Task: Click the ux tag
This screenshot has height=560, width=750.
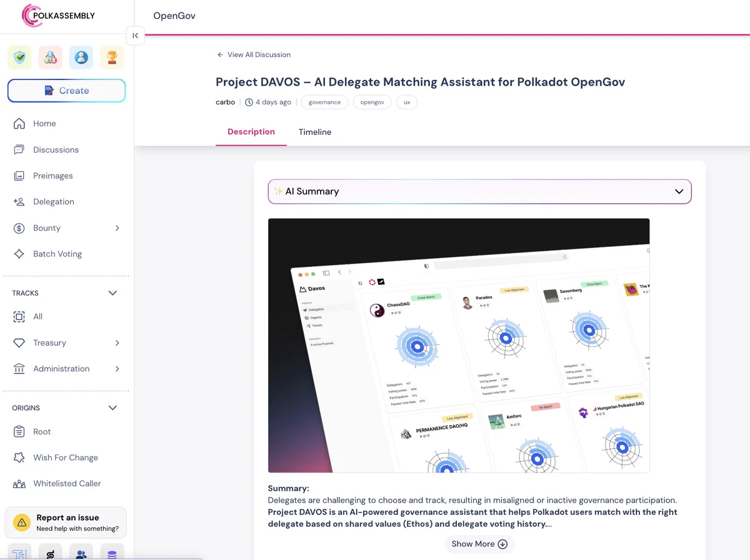Action: click(x=407, y=102)
